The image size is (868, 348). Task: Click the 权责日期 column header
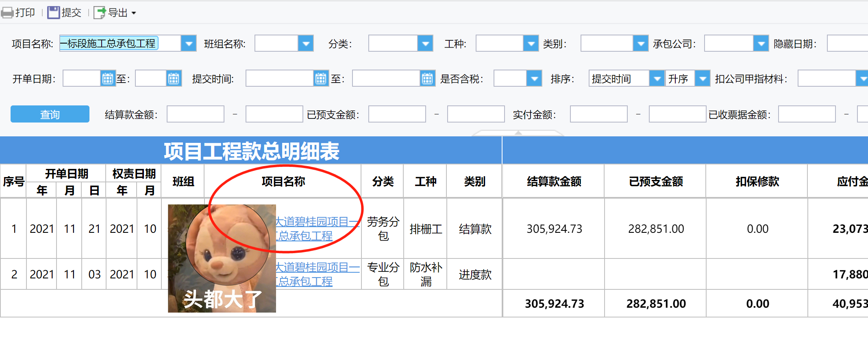pos(134,174)
